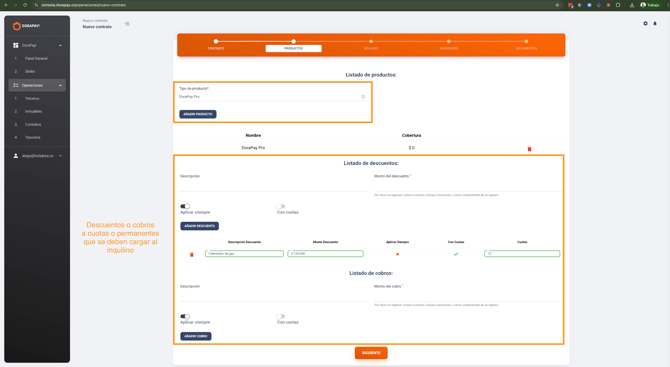The image size is (670, 367).
Task: Click the Añadir Cobro button
Action: 196,336
